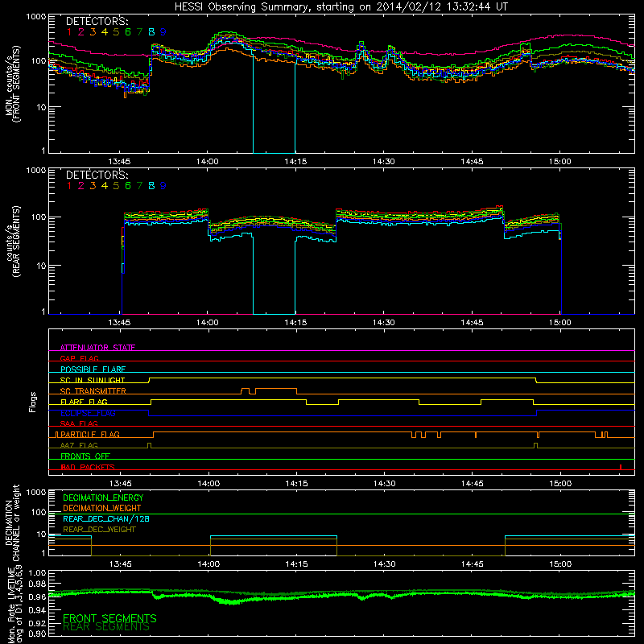The height and width of the screenshot is (644, 644).
Task: Click the SC_IN_SUNLIGHT flag label
Action: coord(93,380)
